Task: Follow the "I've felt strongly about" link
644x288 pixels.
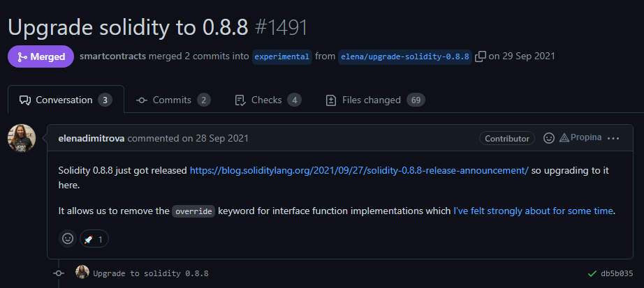Action: [534, 210]
